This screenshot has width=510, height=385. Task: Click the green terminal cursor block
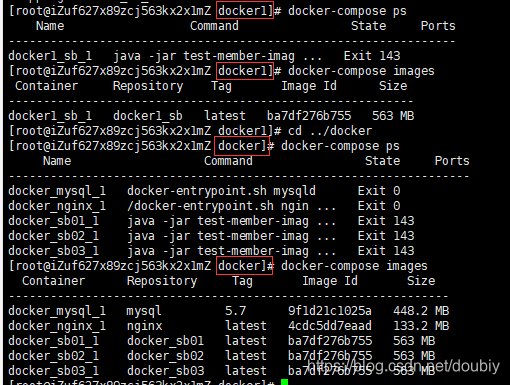284,382
